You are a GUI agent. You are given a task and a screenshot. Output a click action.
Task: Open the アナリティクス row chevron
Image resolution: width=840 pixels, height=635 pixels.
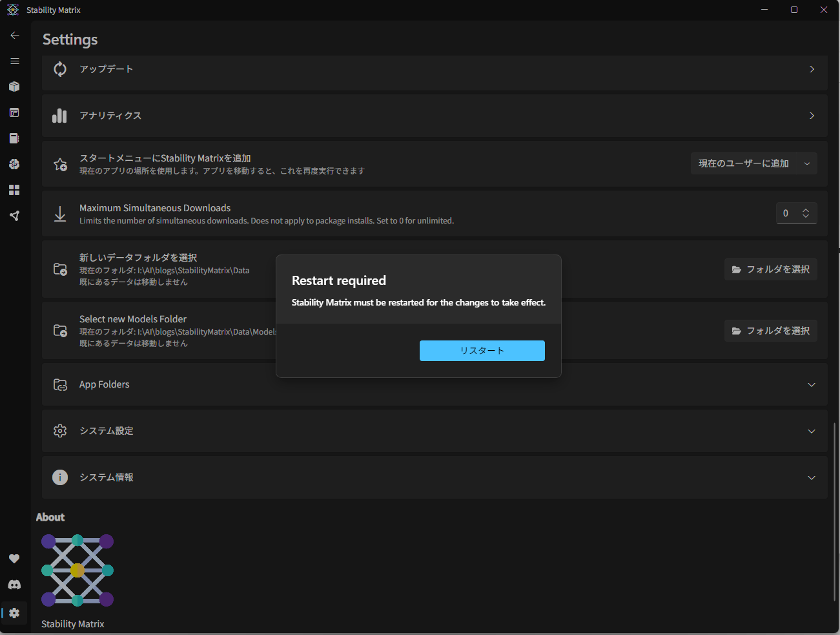click(x=812, y=116)
